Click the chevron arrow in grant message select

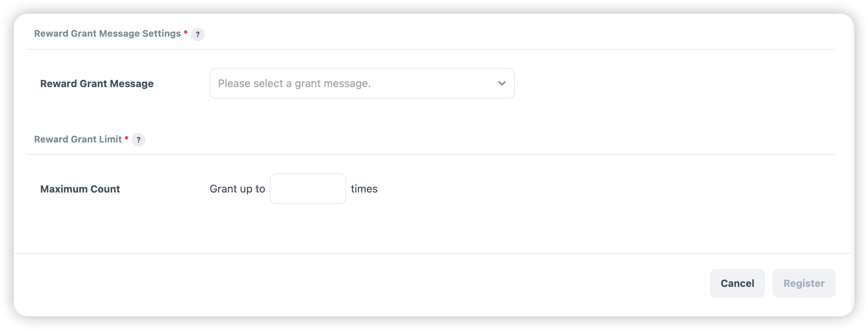coord(502,83)
